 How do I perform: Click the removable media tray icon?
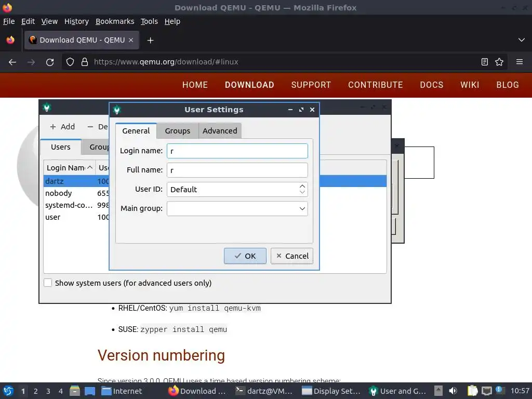pos(438,391)
